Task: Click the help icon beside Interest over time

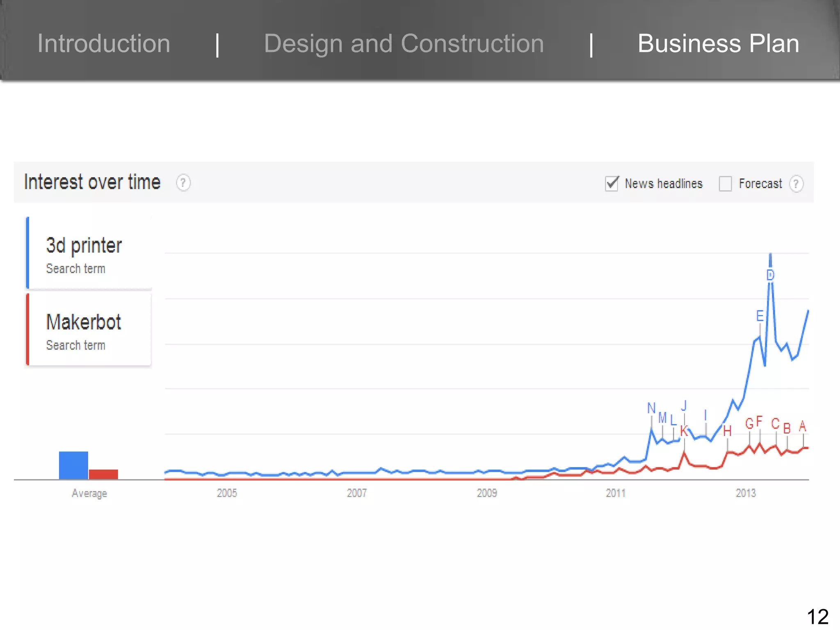Action: point(183,183)
